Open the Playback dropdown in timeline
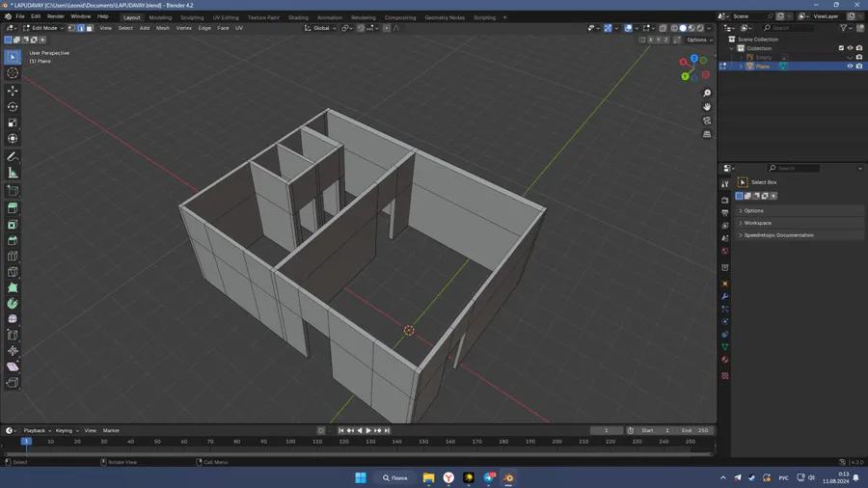 click(37, 430)
